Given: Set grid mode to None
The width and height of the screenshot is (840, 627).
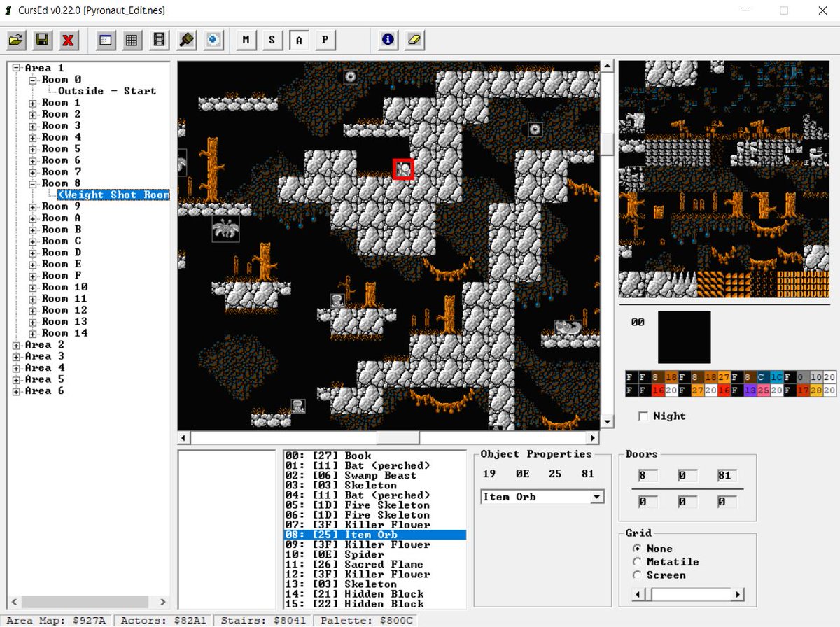Looking at the screenshot, I should [x=637, y=549].
